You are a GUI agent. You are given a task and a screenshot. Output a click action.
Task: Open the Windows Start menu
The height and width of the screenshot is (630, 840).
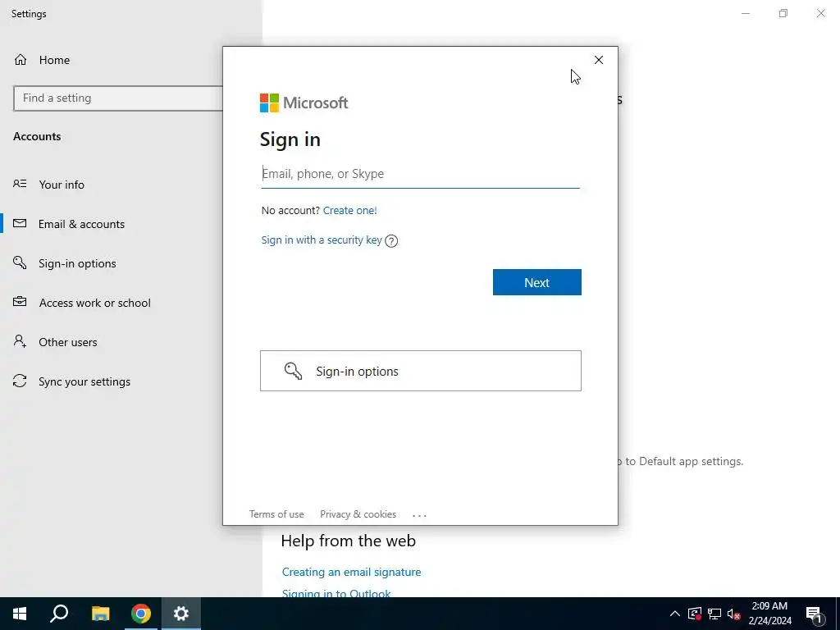20,614
